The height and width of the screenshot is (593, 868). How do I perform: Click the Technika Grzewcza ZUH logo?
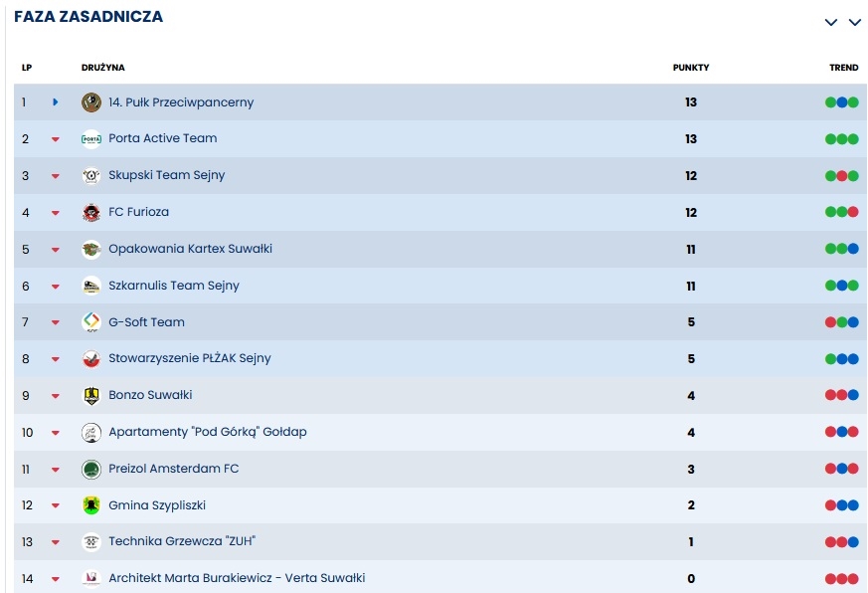pyautogui.click(x=91, y=542)
